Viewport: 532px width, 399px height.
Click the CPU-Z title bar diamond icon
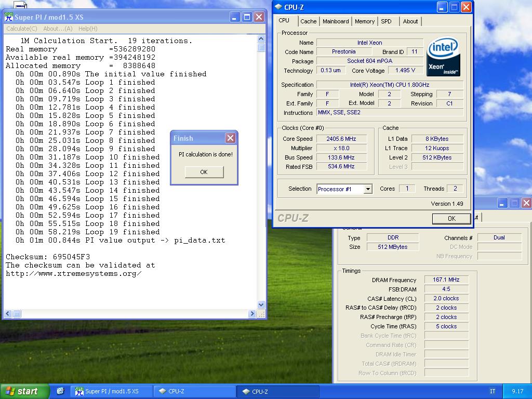tap(278, 7)
